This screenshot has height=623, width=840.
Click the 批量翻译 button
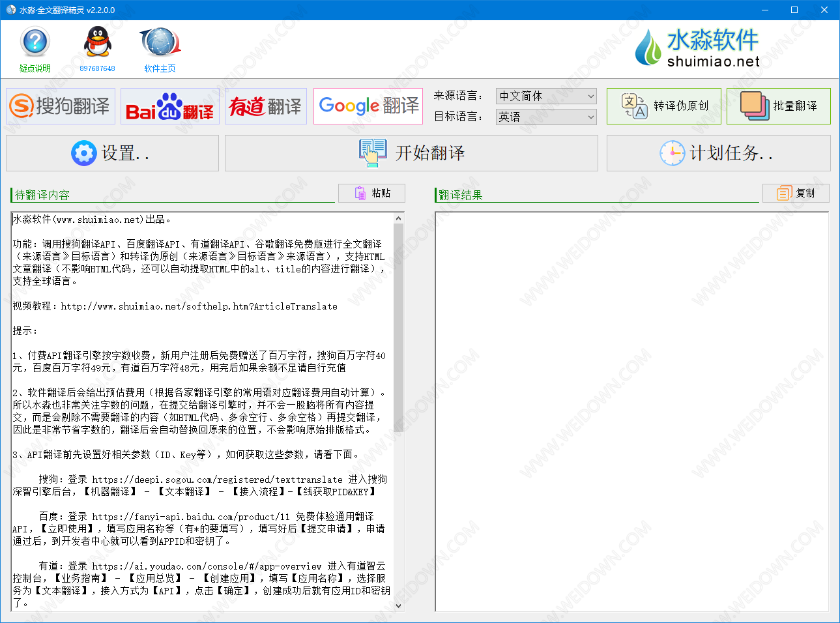coord(779,106)
